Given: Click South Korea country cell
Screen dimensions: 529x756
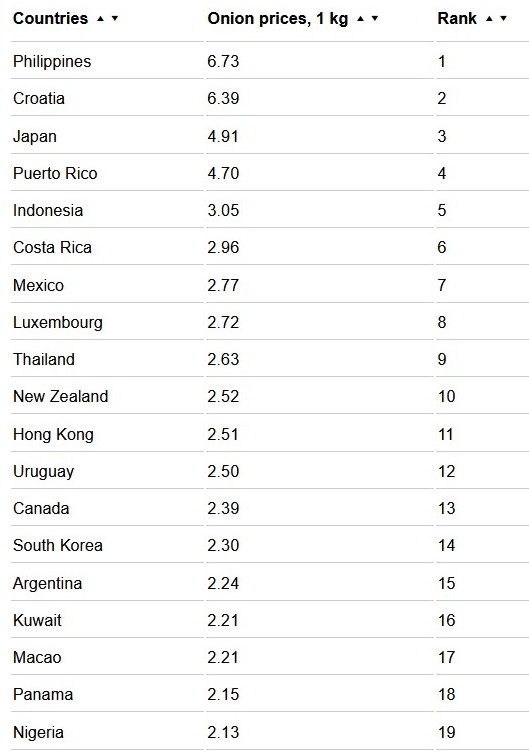Looking at the screenshot, I should (58, 545).
